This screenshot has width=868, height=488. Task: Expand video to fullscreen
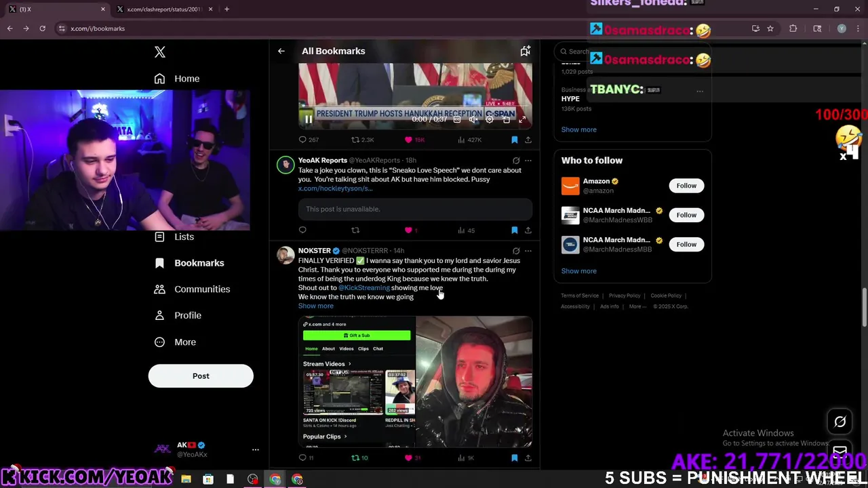(522, 119)
